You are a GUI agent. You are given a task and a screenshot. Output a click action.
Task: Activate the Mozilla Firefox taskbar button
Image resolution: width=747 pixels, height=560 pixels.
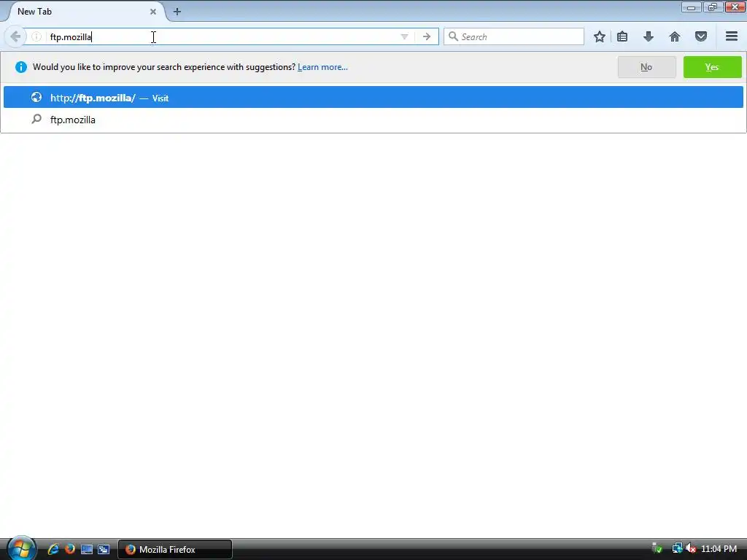(175, 549)
